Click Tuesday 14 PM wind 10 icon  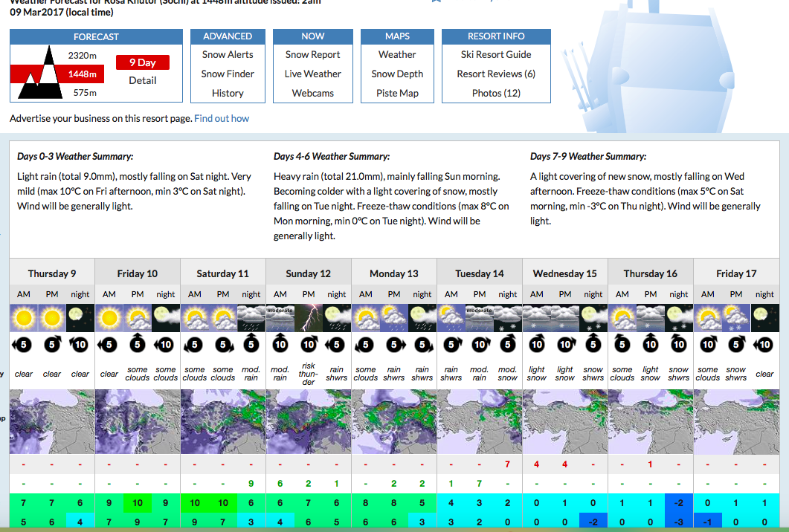480,344
